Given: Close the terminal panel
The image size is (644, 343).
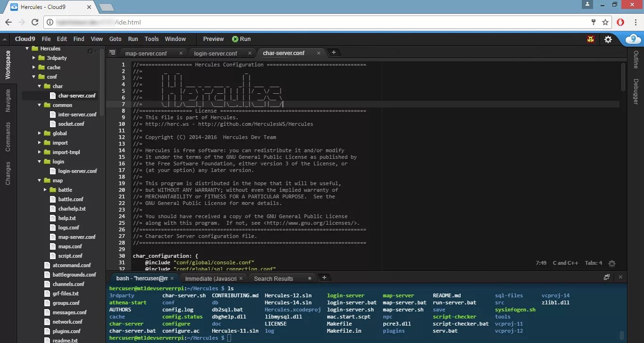Looking at the screenshot, I should point(620,277).
